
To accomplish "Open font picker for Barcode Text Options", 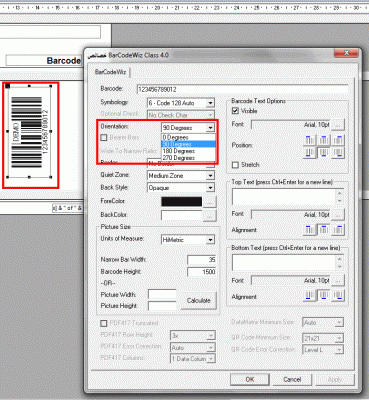I will point(338,125).
